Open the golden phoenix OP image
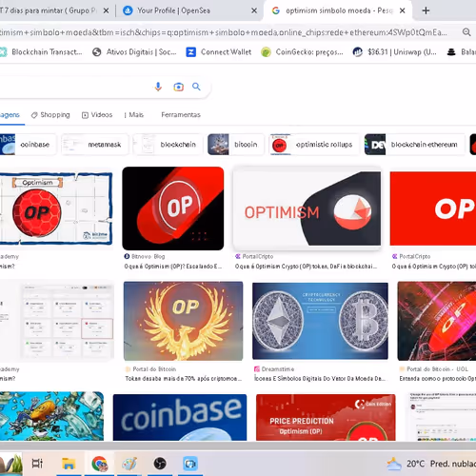Image resolution: width=476 pixels, height=476 pixels. (x=183, y=321)
